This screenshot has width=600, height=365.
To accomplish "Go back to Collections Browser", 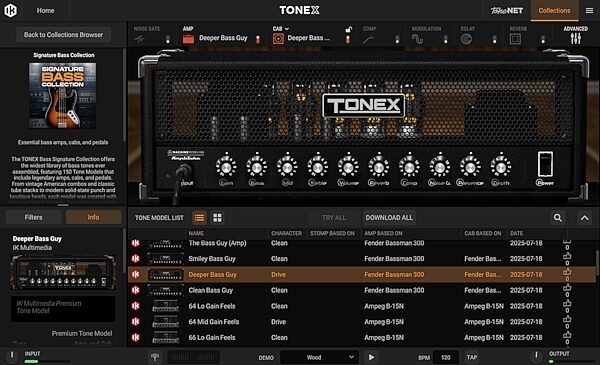I will [63, 35].
